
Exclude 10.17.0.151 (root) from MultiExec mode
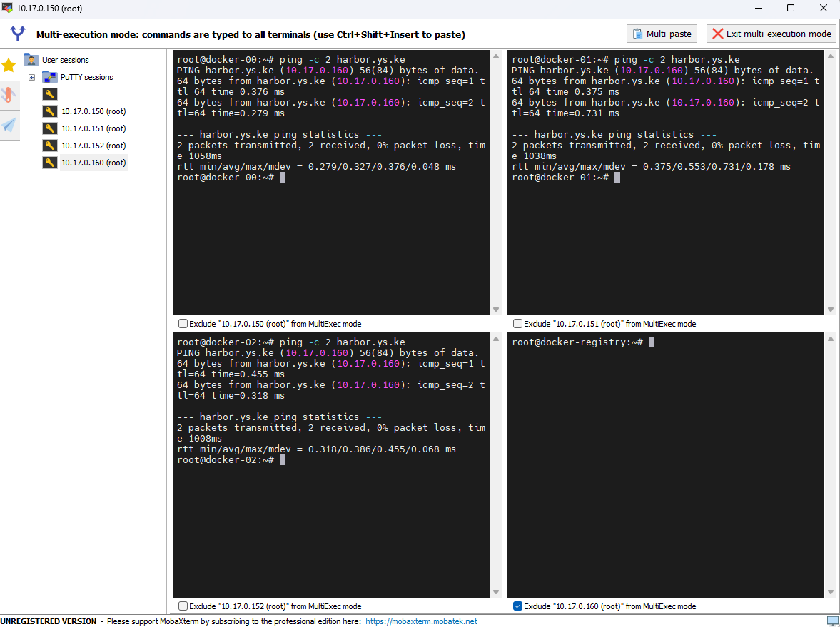point(517,323)
